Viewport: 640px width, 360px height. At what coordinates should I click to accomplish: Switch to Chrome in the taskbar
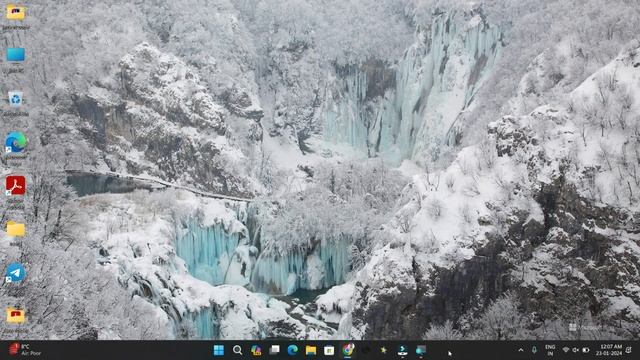348,350
